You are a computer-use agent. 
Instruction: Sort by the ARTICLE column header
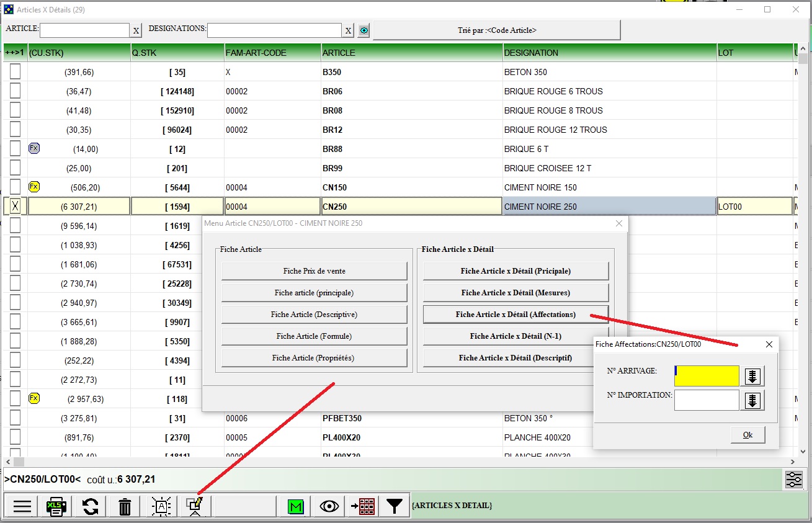412,53
